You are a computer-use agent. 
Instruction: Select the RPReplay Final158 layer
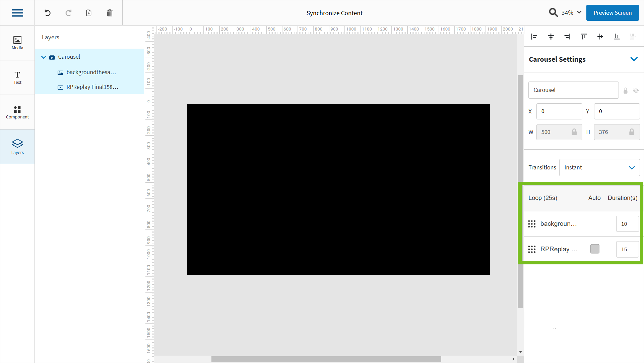coord(92,87)
